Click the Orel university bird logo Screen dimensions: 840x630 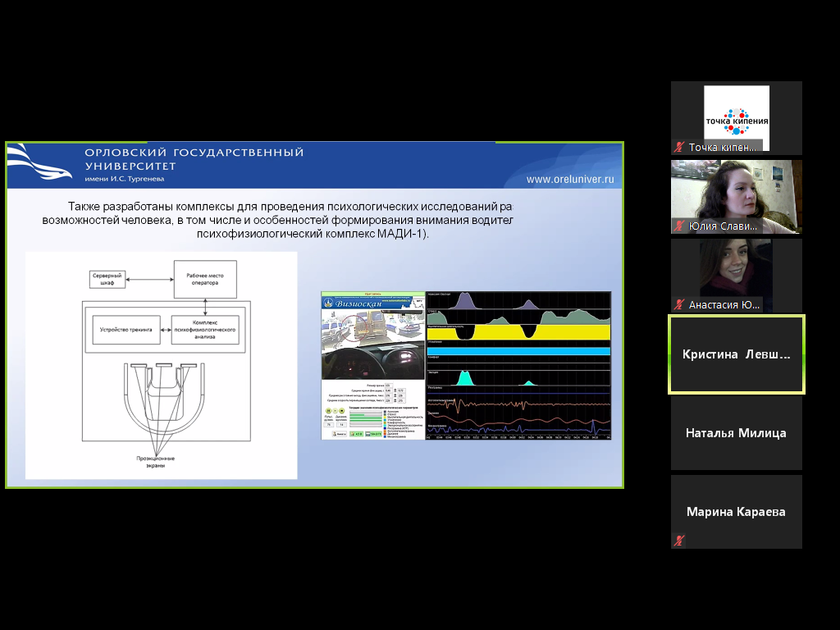pyautogui.click(x=41, y=165)
